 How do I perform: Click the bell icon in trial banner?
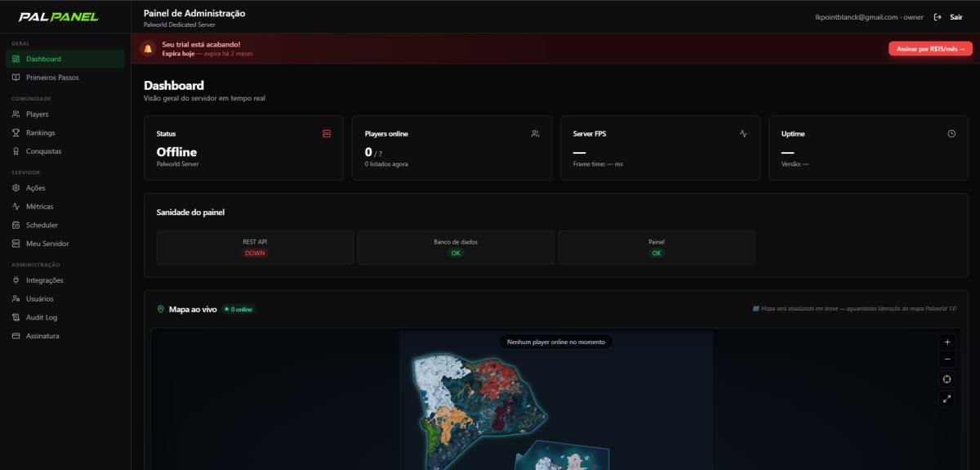[x=148, y=48]
